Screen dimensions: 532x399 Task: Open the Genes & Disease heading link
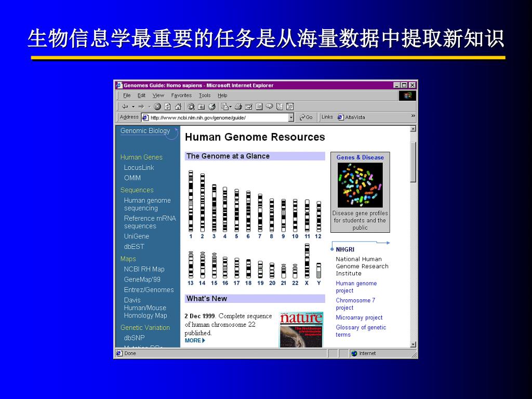(x=360, y=157)
